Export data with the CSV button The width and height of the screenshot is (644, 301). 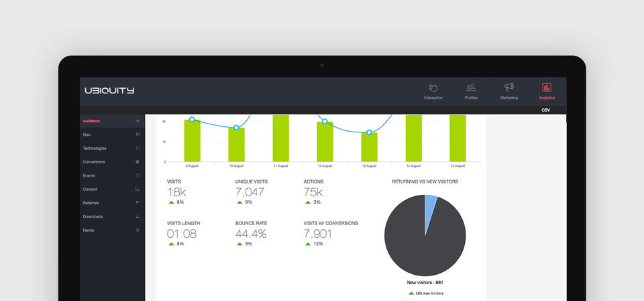(x=545, y=110)
